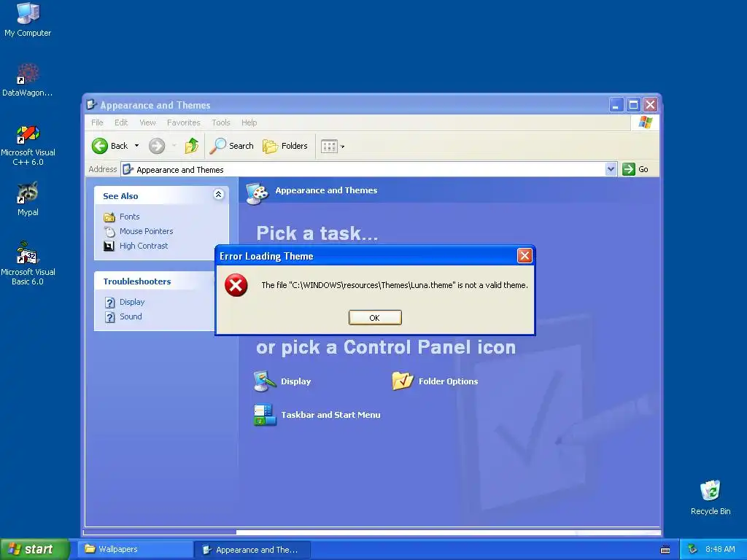Click Taskbar and Start Menu link

click(x=330, y=415)
